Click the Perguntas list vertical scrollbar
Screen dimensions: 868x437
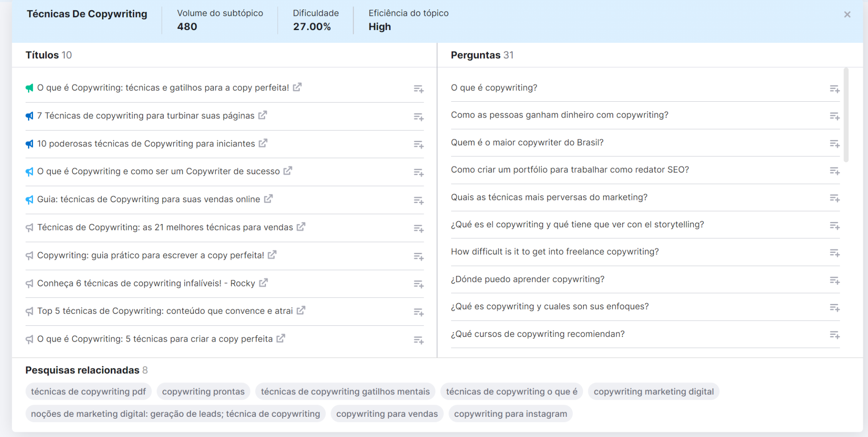846,115
